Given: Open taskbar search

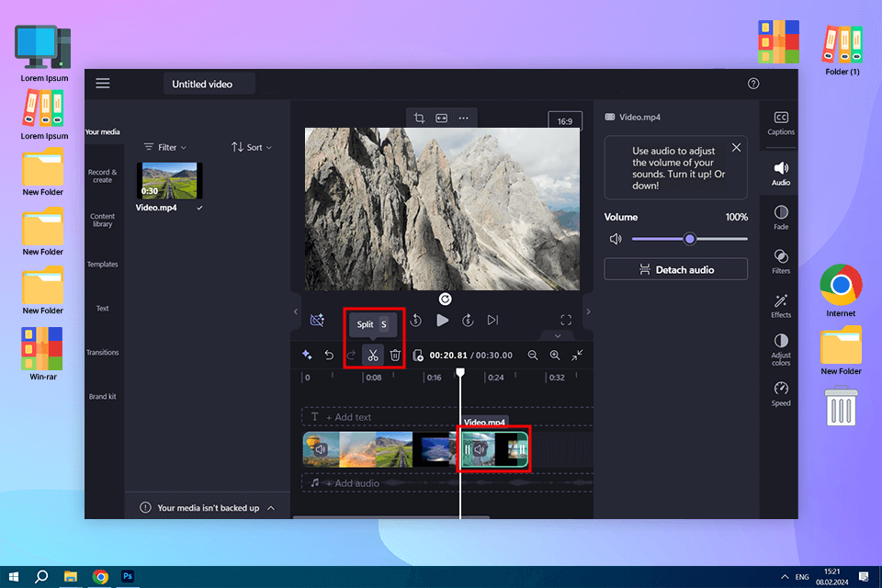Looking at the screenshot, I should tap(41, 577).
